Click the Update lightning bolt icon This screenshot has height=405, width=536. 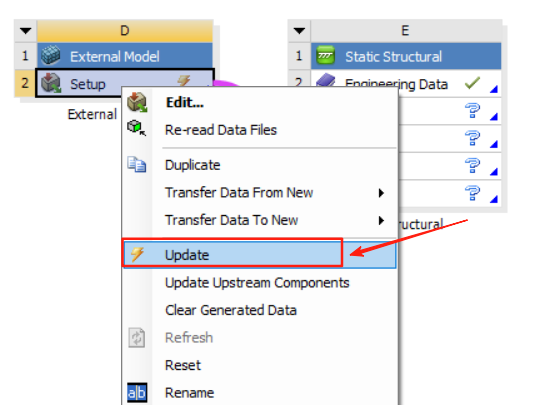coord(137,255)
